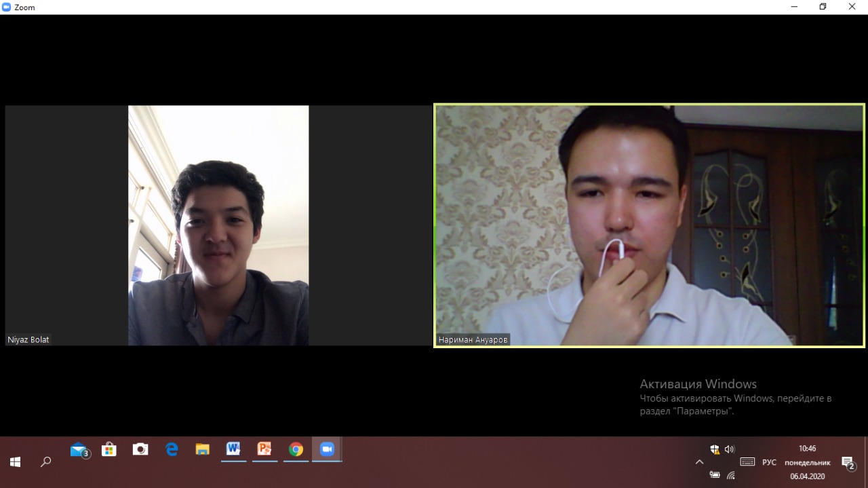Expand hidden system tray icons
This screenshot has height=488, width=868.
[699, 462]
